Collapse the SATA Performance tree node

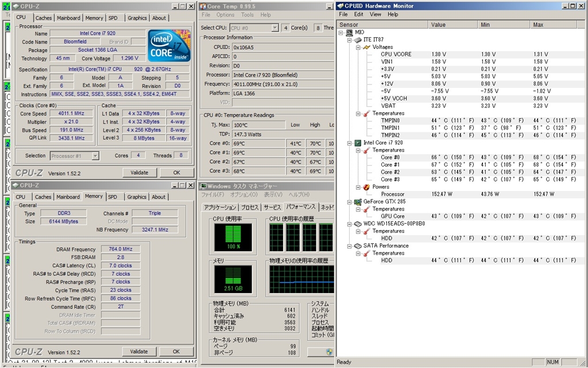[x=350, y=246]
